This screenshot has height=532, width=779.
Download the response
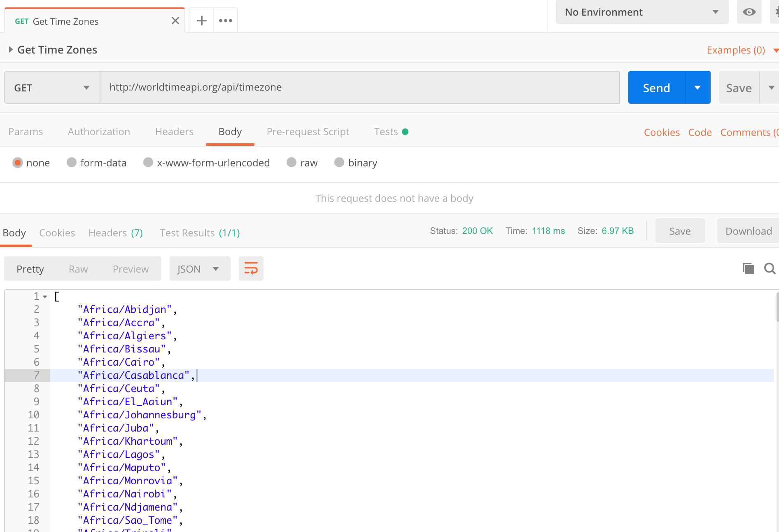coord(748,231)
